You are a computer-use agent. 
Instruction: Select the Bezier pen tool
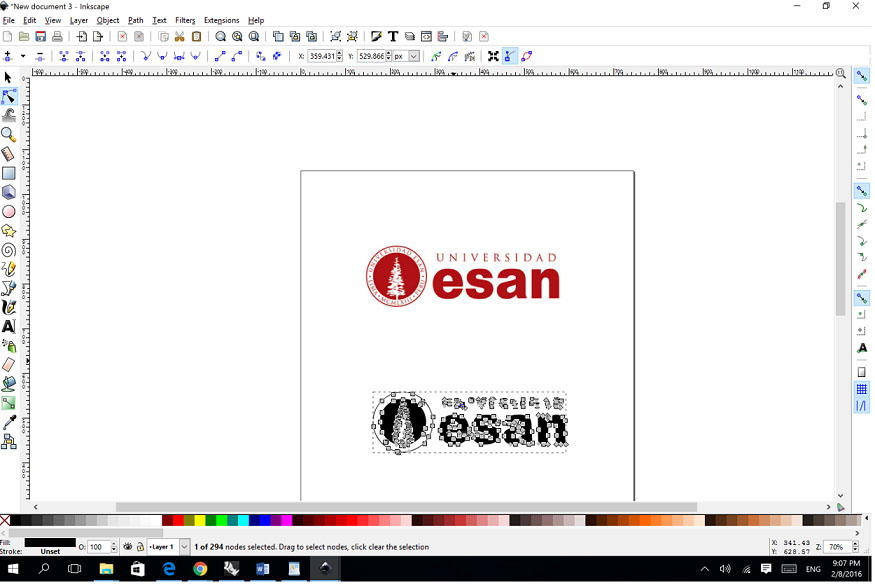click(x=8, y=288)
